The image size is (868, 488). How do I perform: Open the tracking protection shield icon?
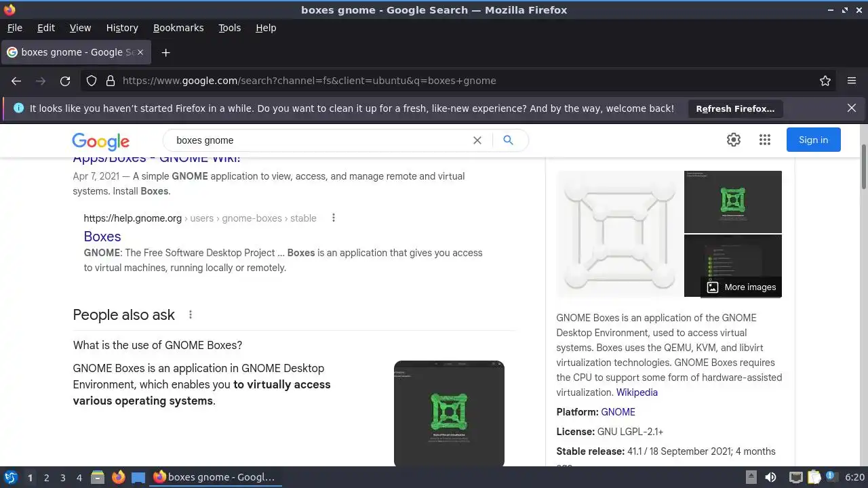92,81
